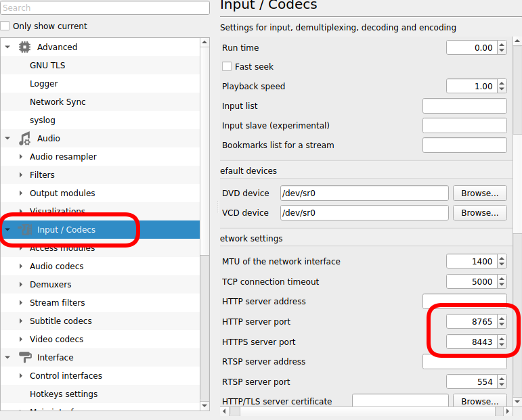The height and width of the screenshot is (420, 522).
Task: Browse for the DVD device path
Action: click(479, 193)
